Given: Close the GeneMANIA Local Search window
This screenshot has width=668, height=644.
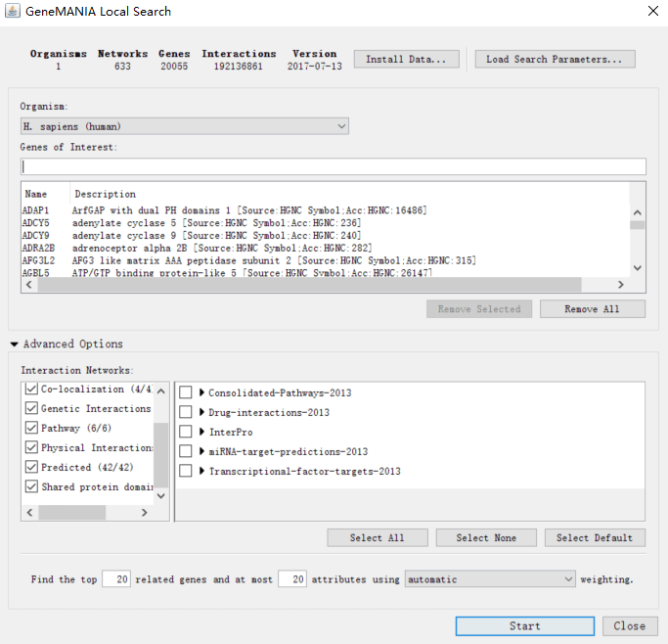Looking at the screenshot, I should [x=652, y=11].
